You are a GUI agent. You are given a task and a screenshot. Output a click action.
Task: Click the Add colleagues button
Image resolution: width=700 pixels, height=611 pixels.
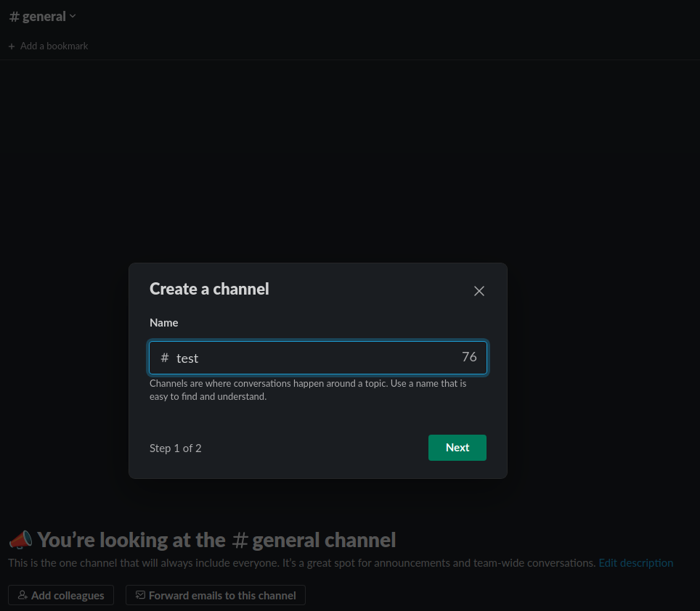coord(61,595)
